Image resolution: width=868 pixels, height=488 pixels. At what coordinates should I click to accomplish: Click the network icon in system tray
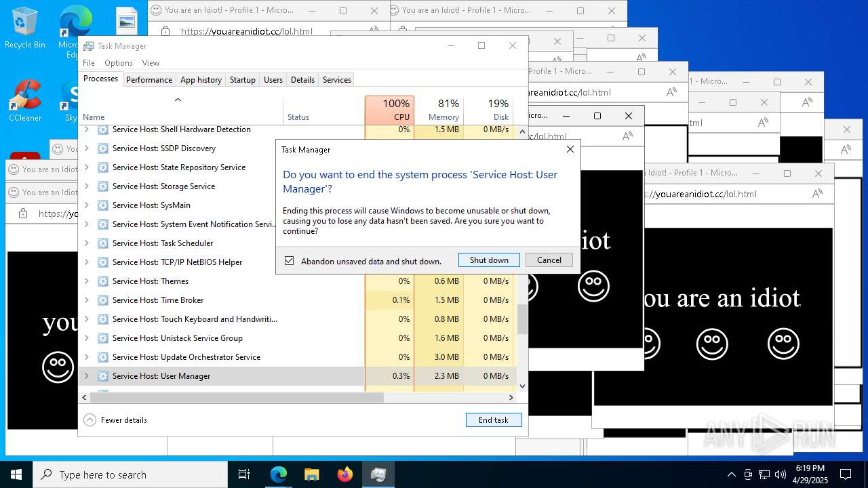point(764,474)
